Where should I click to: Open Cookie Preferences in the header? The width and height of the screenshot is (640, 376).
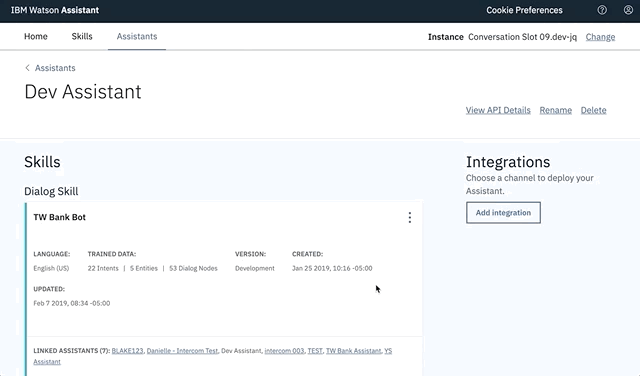(x=524, y=10)
